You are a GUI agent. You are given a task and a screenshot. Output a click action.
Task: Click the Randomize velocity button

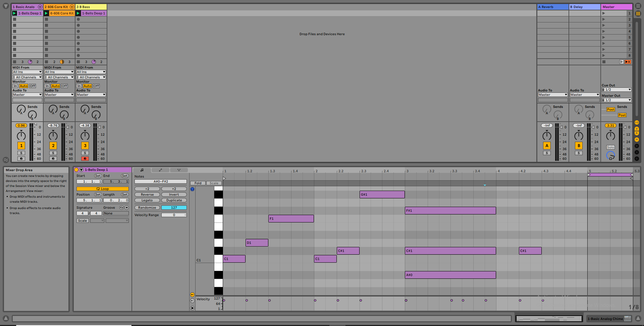(x=147, y=208)
